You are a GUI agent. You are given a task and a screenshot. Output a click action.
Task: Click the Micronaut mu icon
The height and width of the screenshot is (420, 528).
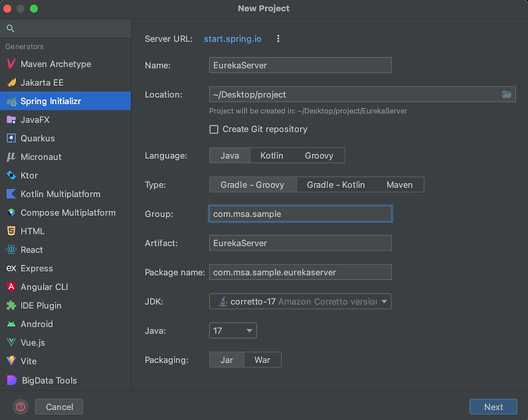click(x=11, y=157)
